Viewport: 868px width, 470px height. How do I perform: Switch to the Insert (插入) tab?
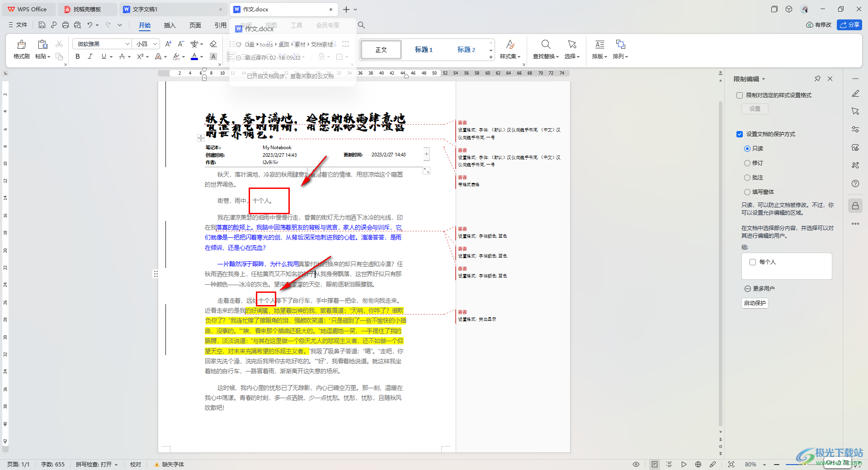click(x=170, y=25)
